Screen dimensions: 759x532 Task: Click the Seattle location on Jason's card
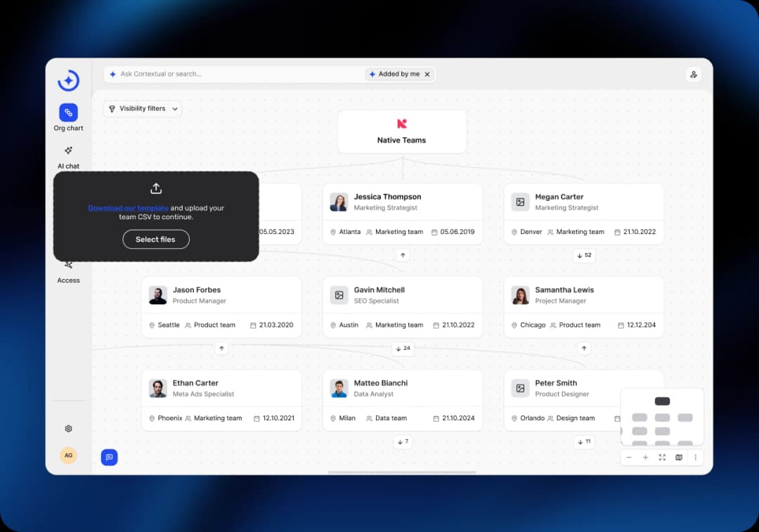coord(169,325)
